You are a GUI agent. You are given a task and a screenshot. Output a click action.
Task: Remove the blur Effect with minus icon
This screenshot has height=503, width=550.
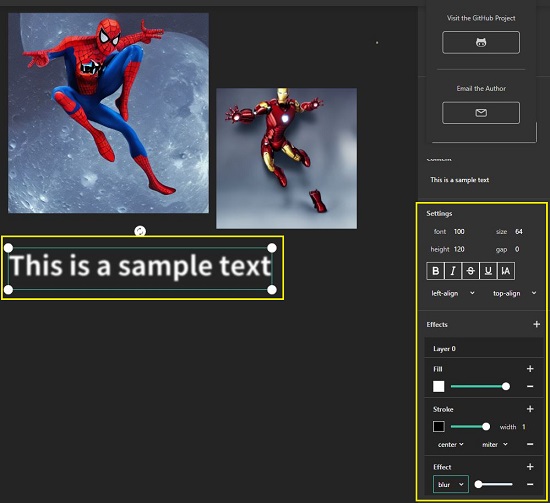tap(530, 484)
